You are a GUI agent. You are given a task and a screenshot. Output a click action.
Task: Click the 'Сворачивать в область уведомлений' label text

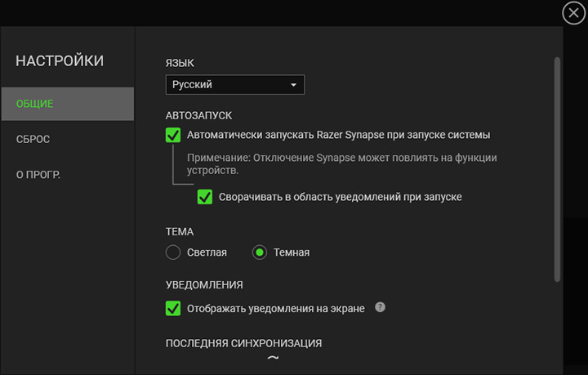tap(340, 197)
